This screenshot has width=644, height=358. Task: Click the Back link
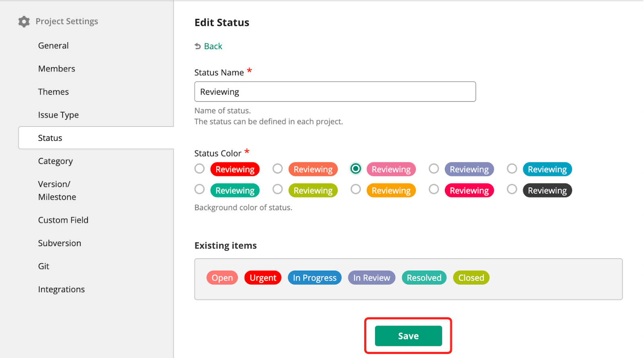tap(213, 46)
